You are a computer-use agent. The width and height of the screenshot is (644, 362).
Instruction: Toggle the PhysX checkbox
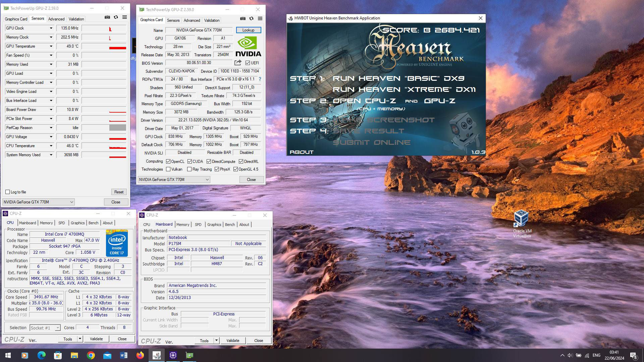pyautogui.click(x=217, y=169)
